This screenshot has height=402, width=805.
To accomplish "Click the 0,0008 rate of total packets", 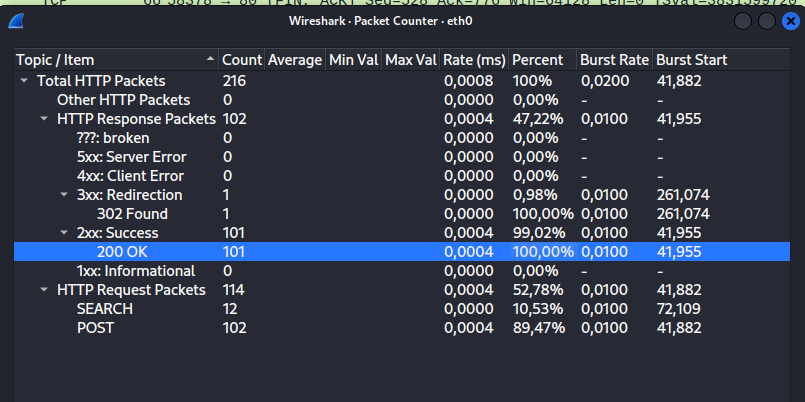I will pos(468,81).
